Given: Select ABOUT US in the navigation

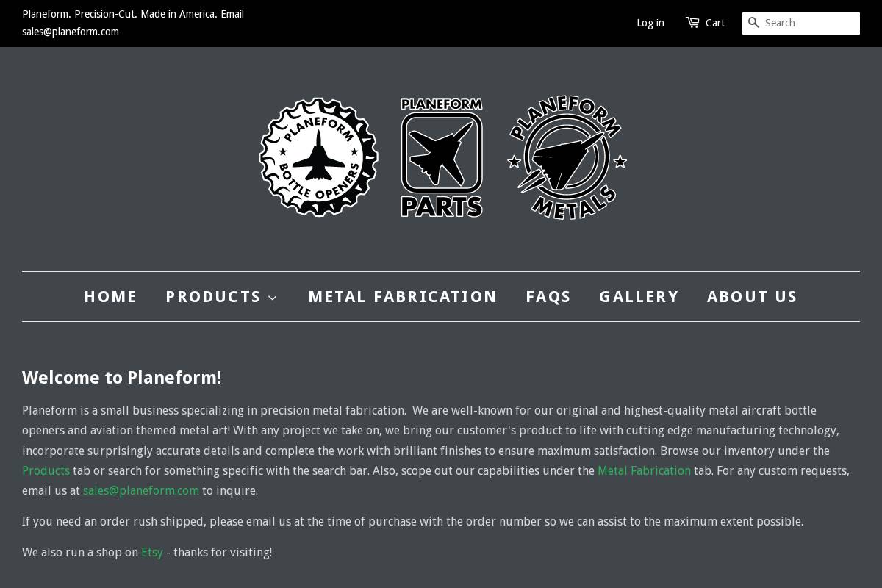Looking at the screenshot, I should point(752,296).
